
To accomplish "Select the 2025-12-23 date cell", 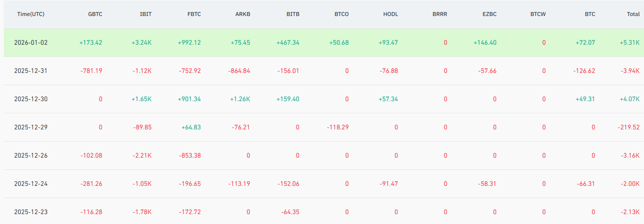I will click(31, 212).
